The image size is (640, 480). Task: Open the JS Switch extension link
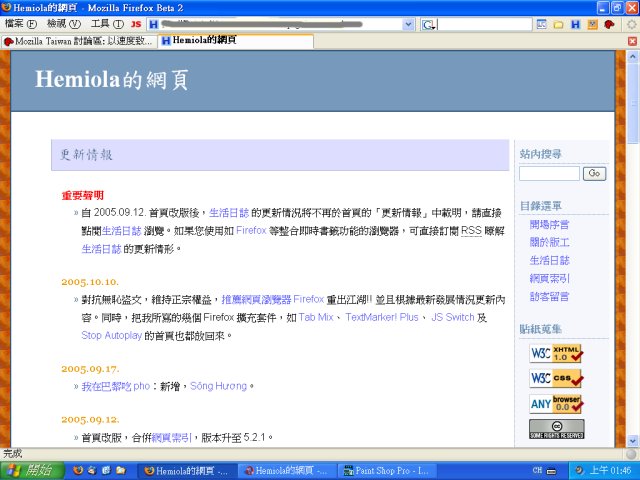[453, 317]
